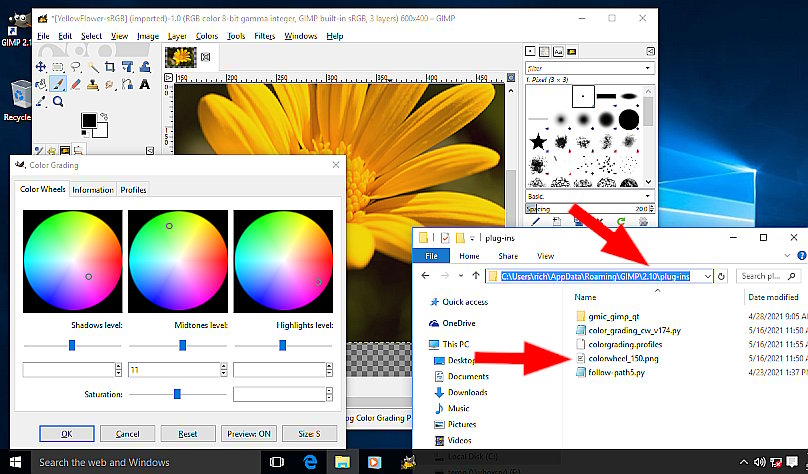Open the Home ribbon tab in Explorer
Image resolution: width=808 pixels, height=474 pixels.
coord(469,256)
